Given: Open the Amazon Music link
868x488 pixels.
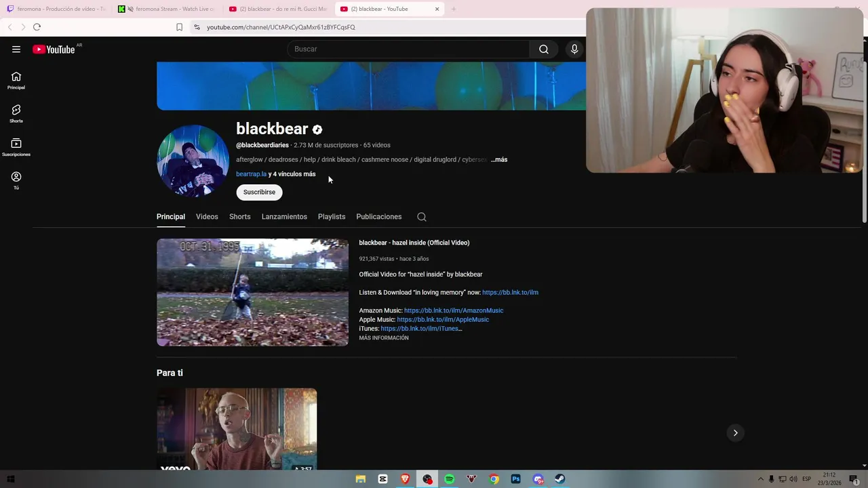Looking at the screenshot, I should tap(454, 310).
